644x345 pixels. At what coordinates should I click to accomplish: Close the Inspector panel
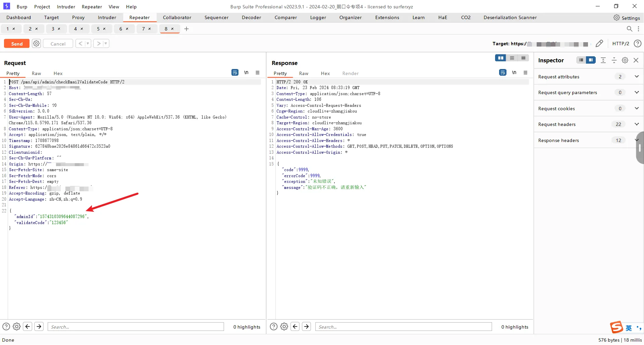(x=636, y=60)
